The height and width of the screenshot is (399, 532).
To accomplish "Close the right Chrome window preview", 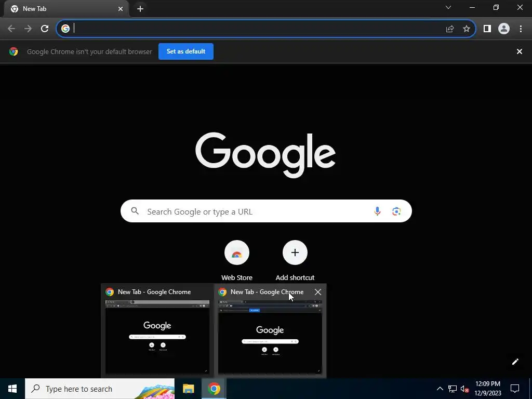I will point(318,292).
